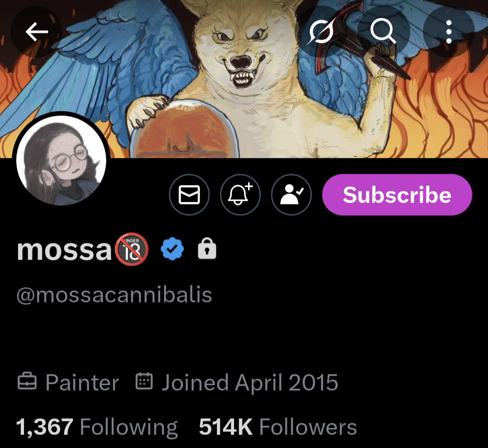Tap the Joined April 2015 date
Screen dimensions: 488x448
click(249, 382)
